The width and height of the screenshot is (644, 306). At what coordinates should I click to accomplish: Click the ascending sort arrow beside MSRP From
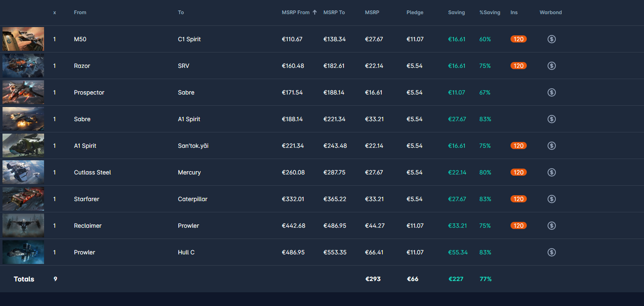pos(315,12)
